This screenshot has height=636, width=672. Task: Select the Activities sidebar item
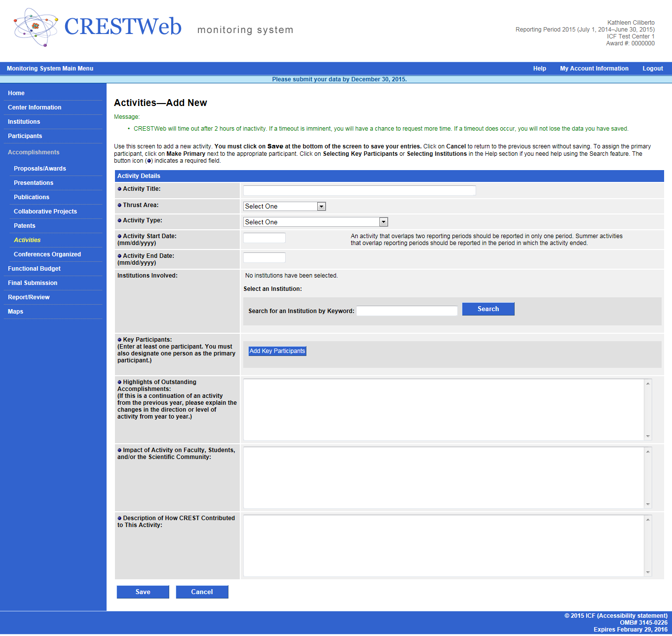(27, 240)
